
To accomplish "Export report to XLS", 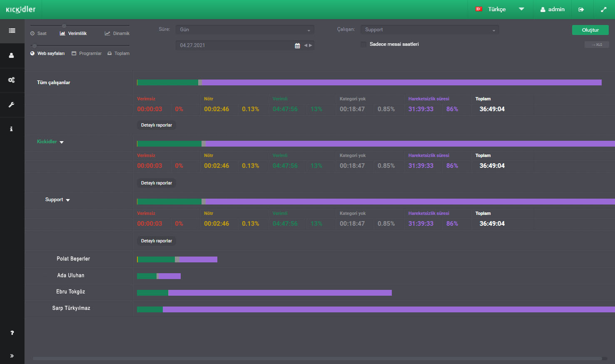I will (x=597, y=45).
